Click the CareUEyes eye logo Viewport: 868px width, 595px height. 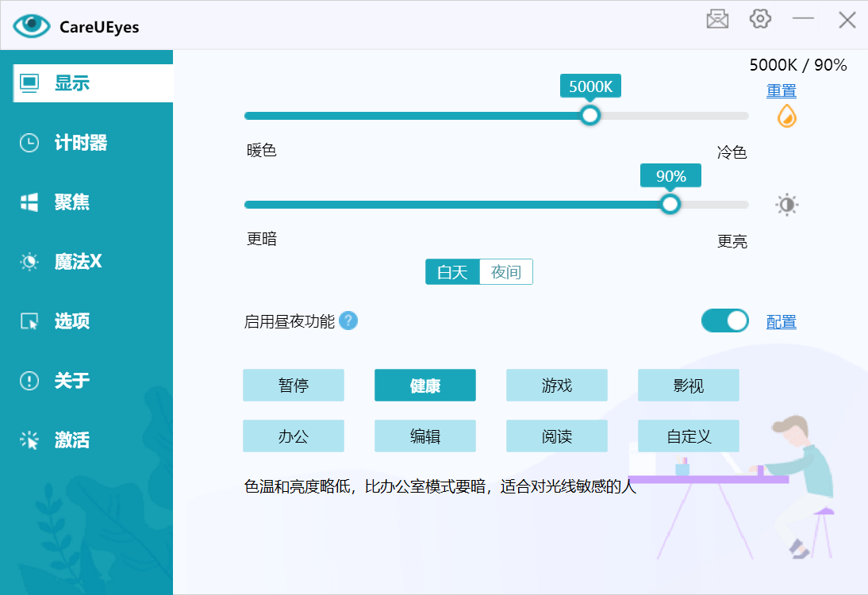pyautogui.click(x=32, y=25)
